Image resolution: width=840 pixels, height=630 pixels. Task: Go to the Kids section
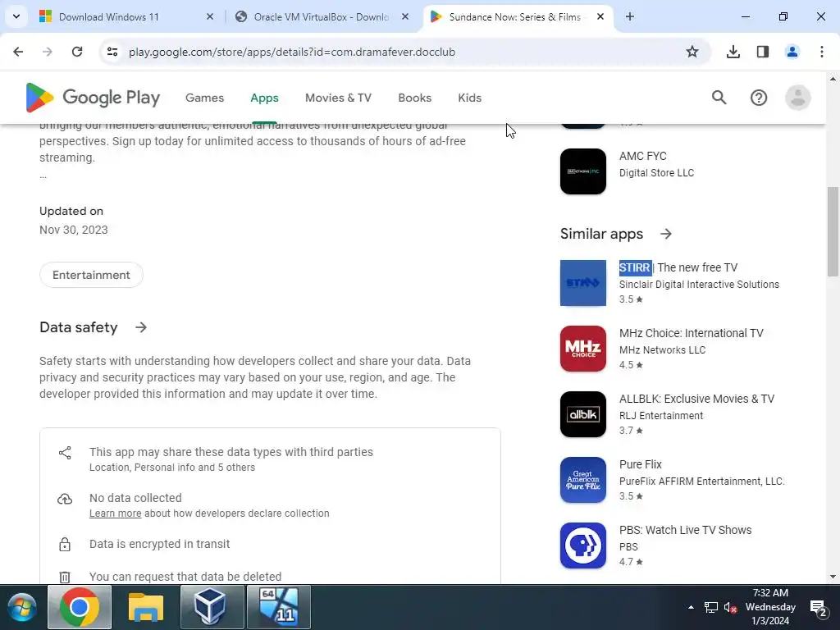pos(470,98)
